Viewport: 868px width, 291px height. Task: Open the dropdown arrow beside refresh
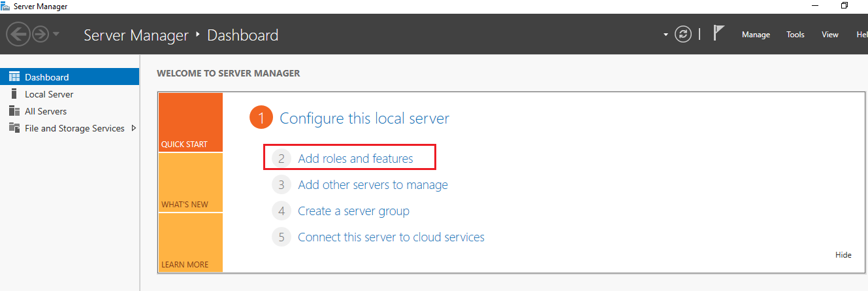click(666, 35)
